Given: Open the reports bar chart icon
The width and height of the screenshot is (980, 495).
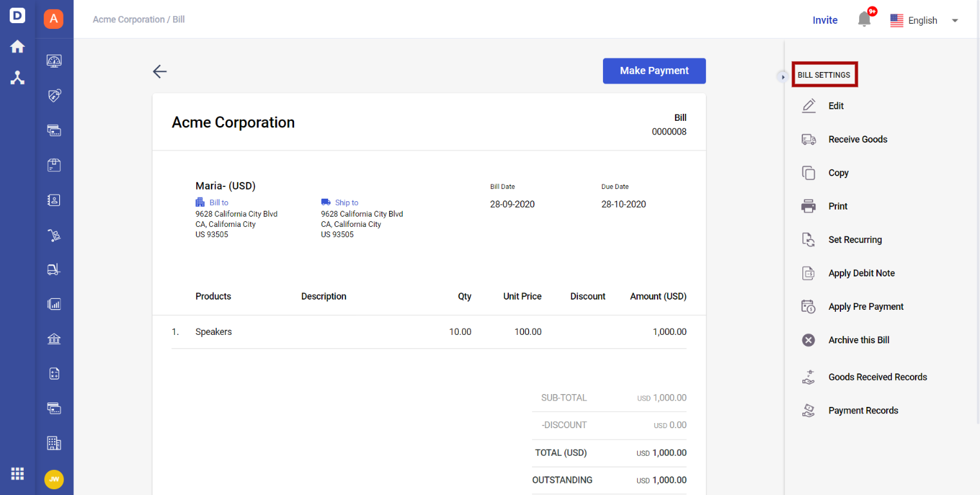Looking at the screenshot, I should coord(54,304).
